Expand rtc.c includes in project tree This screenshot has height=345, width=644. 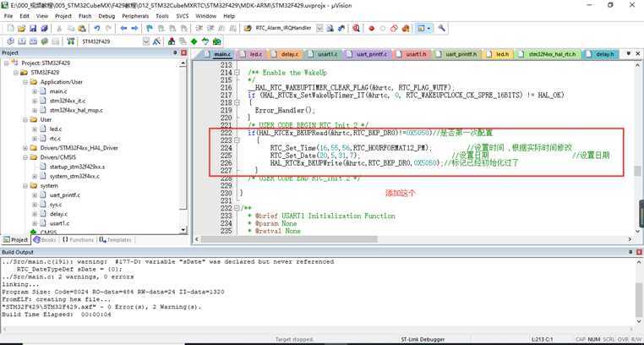pos(35,139)
